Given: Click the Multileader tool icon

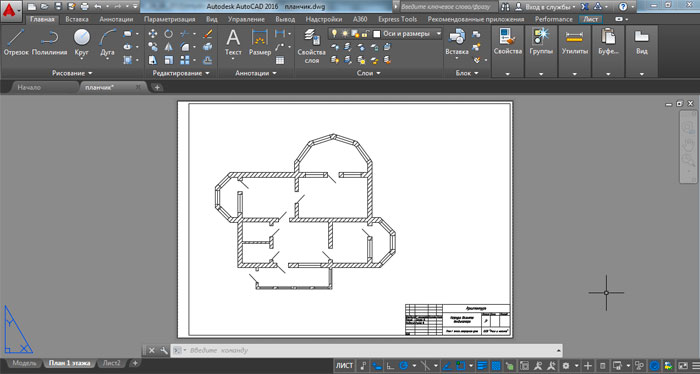Looking at the screenshot, I should click(280, 46).
